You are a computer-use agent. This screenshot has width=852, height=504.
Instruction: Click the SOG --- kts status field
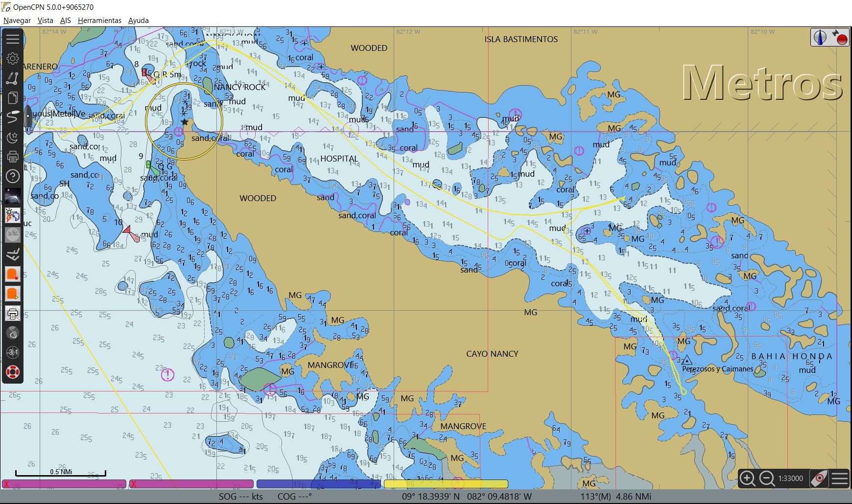(x=240, y=496)
